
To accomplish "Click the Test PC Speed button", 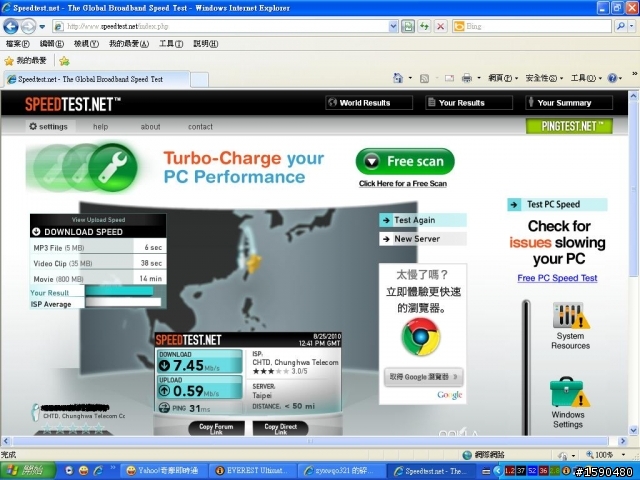I will pos(557,204).
